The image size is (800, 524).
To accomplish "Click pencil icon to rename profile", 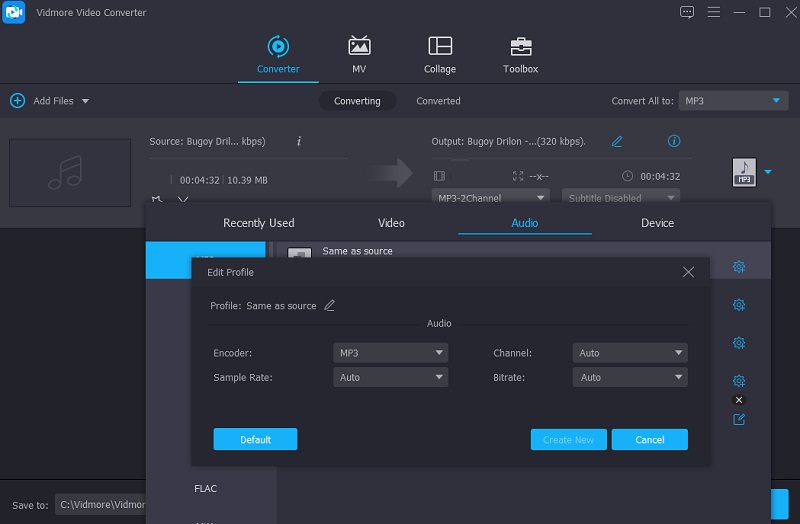I will (330, 306).
